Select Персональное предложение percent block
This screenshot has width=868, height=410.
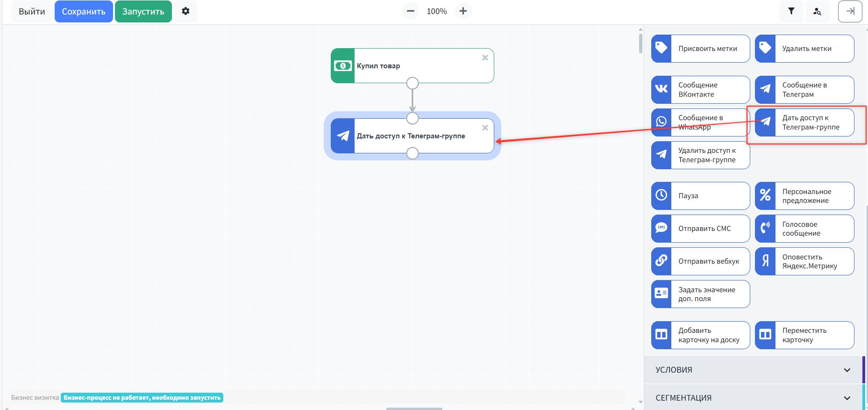click(x=804, y=196)
